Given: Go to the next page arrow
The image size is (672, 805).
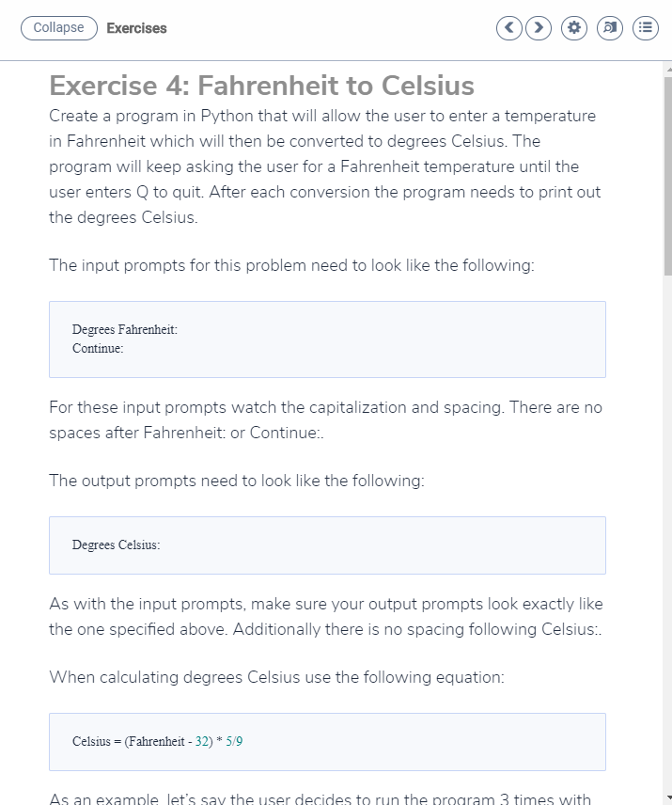Looking at the screenshot, I should [539, 27].
